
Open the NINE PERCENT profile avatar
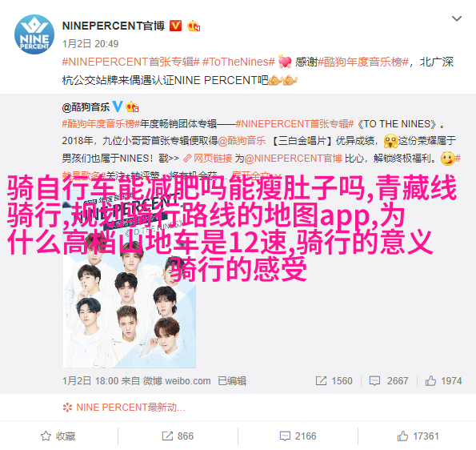tap(34, 34)
